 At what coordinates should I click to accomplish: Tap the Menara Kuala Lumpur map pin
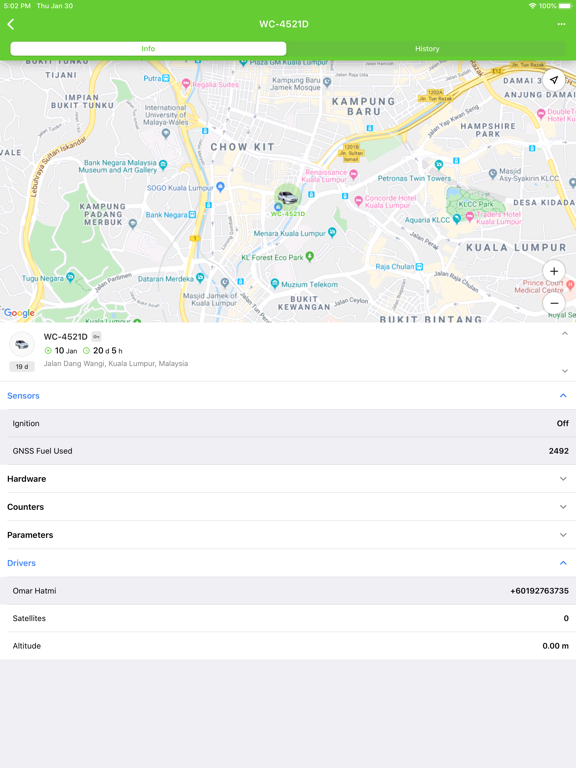point(332,232)
